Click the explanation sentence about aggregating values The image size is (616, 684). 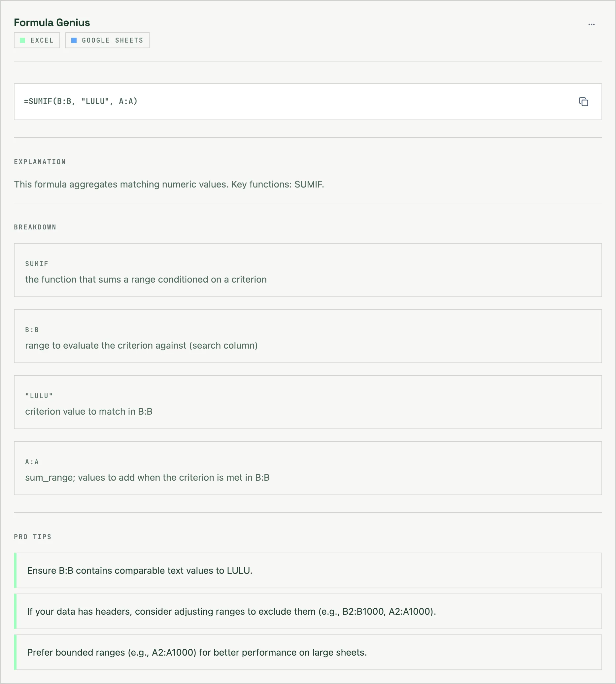point(169,184)
